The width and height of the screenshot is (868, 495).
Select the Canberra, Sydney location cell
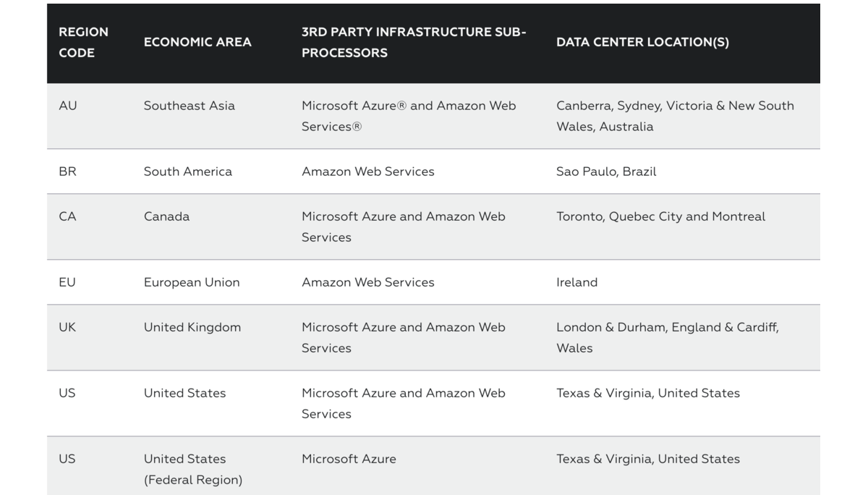675,116
